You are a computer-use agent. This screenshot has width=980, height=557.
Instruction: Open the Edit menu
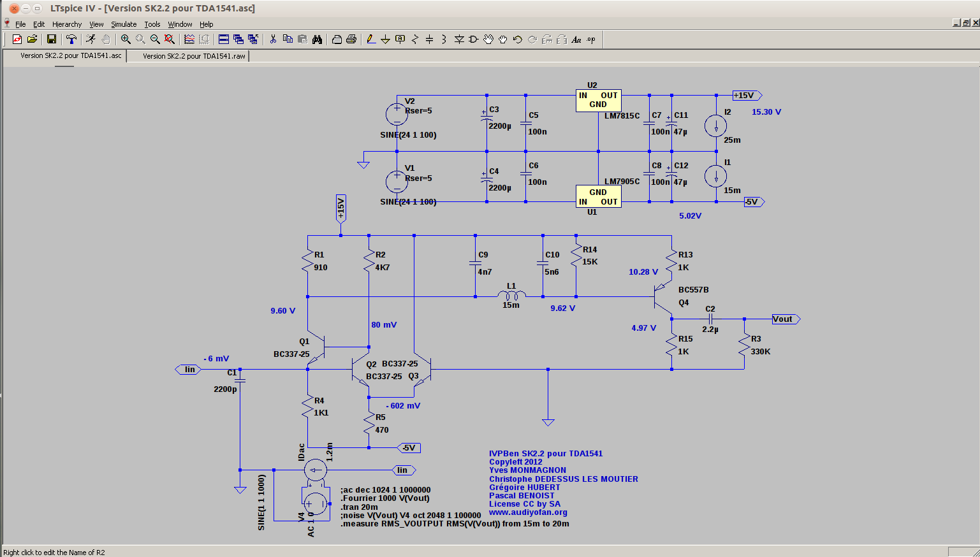39,24
